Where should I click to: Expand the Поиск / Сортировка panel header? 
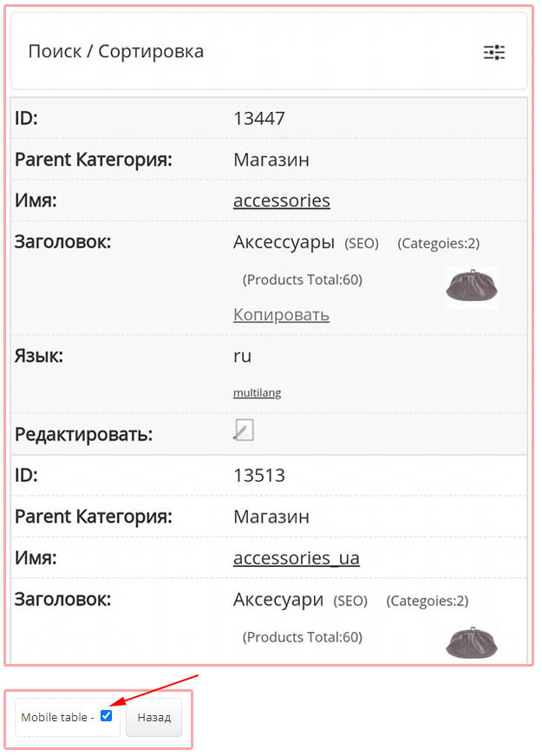[116, 51]
